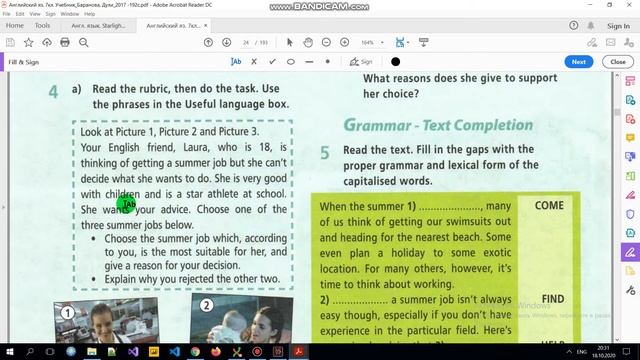
Task: Open the notification center in tray
Action: pyautogui.click(x=627, y=351)
